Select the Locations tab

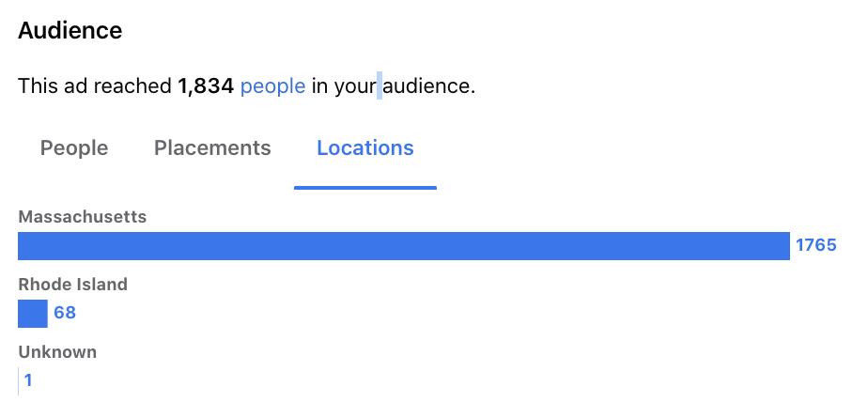click(x=365, y=147)
